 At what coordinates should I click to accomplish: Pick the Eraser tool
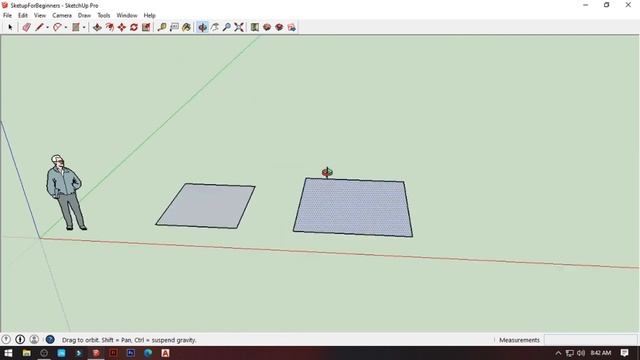[27, 27]
